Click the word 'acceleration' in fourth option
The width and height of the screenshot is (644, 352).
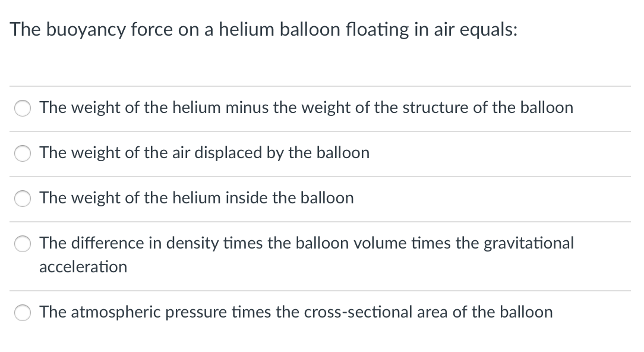83,267
